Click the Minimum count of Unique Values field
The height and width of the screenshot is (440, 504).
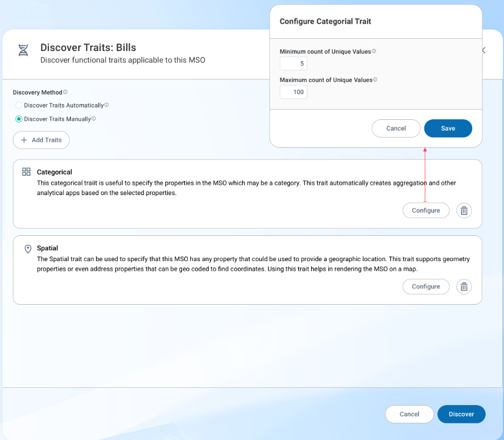click(293, 64)
